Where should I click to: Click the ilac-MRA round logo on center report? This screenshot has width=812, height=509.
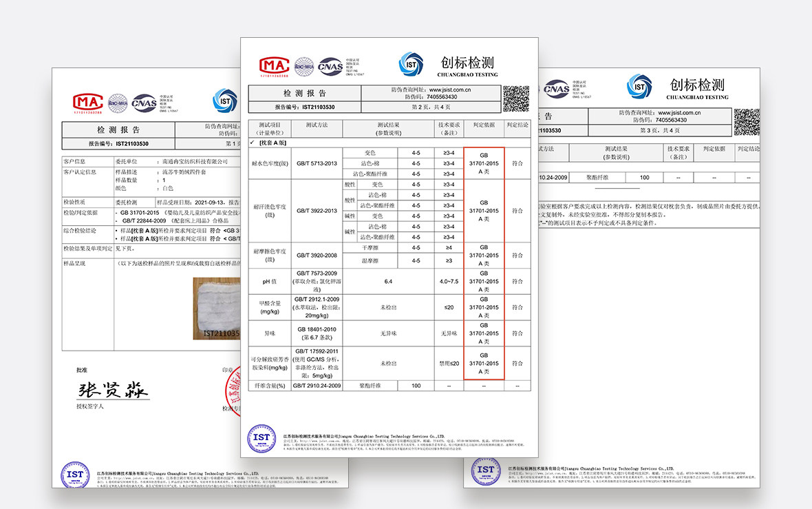(304, 67)
